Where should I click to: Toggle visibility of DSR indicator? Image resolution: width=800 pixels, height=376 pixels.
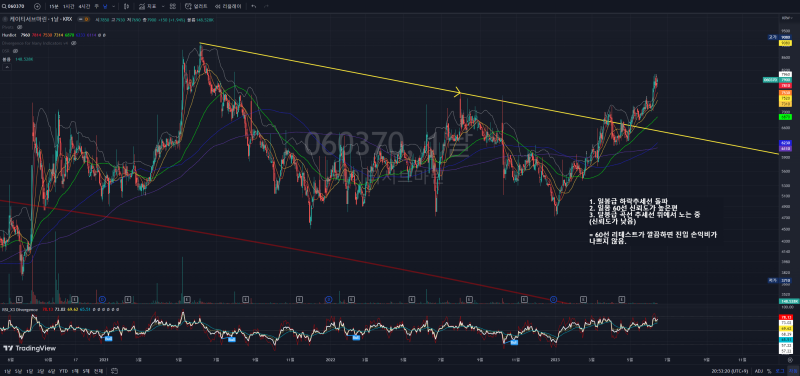coord(15,51)
